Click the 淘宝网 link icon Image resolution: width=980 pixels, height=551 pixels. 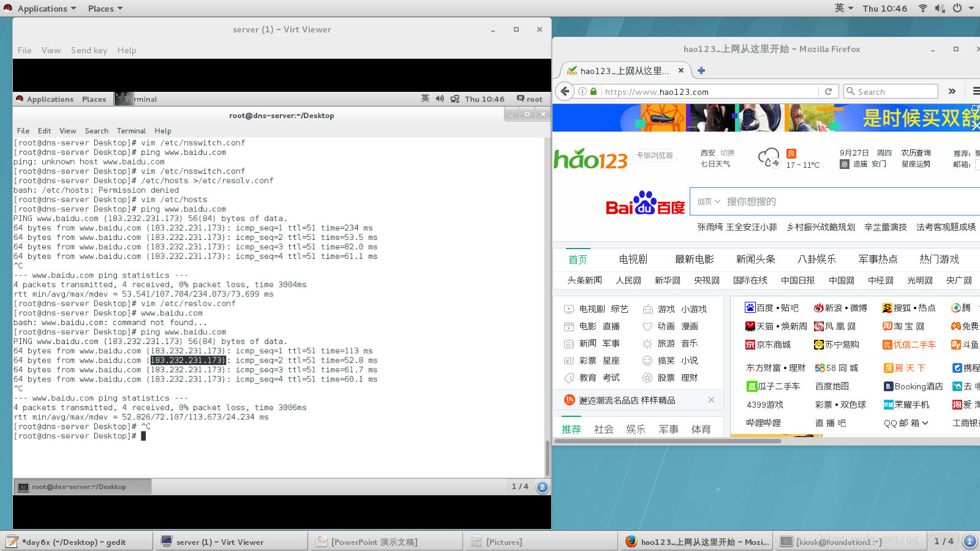(887, 326)
